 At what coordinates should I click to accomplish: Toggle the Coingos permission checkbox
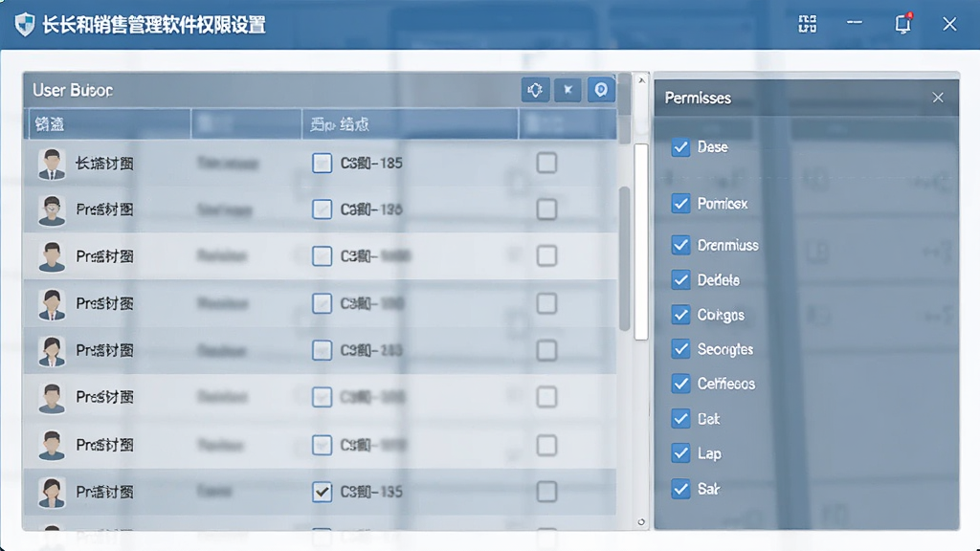coord(680,314)
